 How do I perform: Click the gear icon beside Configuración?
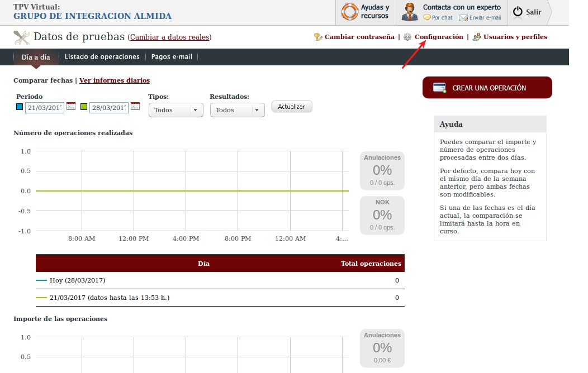click(x=407, y=37)
